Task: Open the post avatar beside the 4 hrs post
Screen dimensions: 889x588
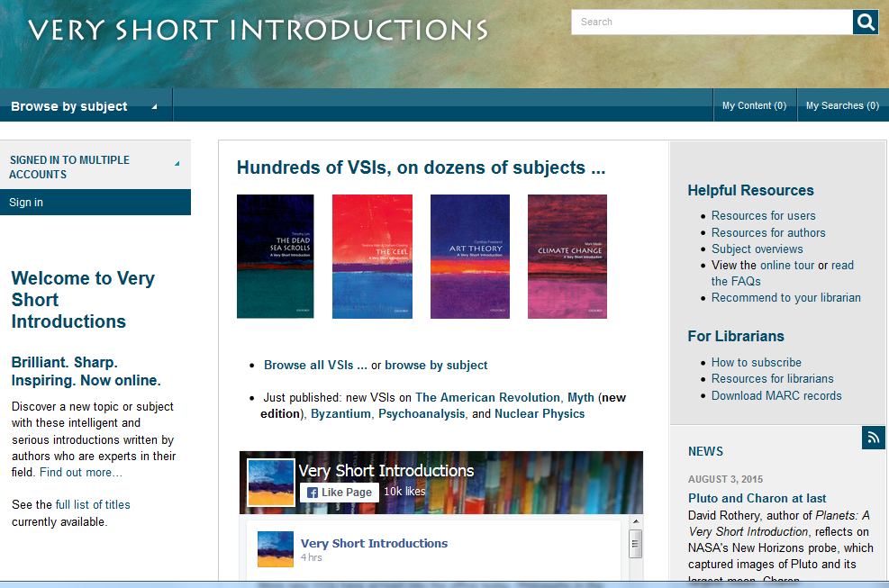Action: click(x=276, y=549)
